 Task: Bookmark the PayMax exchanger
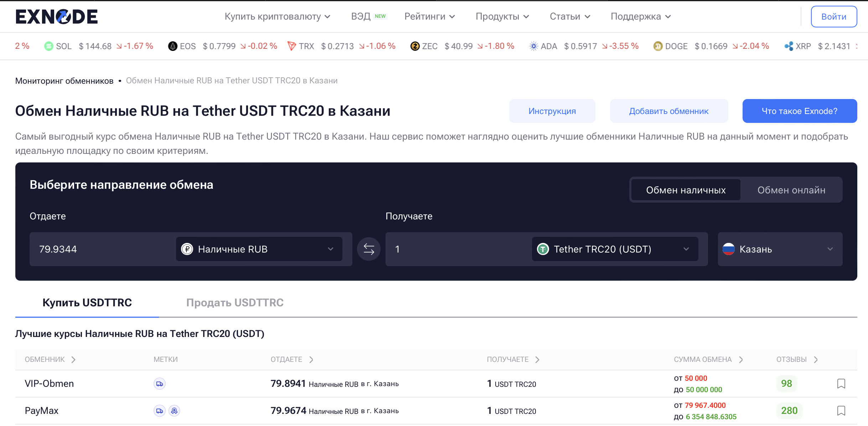[x=841, y=411]
